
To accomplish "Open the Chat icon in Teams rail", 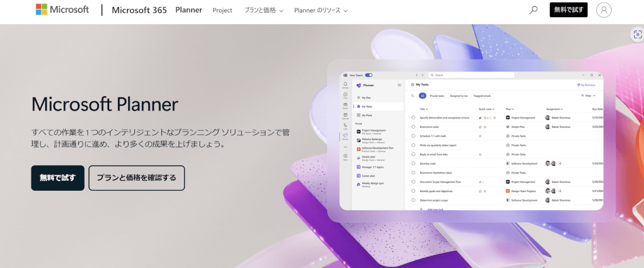I will (x=346, y=95).
